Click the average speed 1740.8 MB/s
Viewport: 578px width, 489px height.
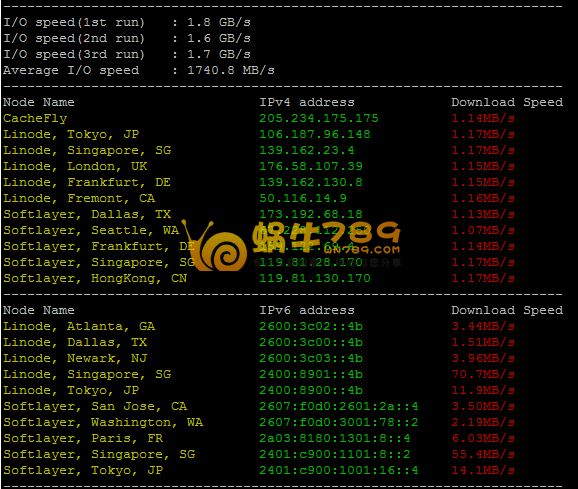tap(231, 70)
